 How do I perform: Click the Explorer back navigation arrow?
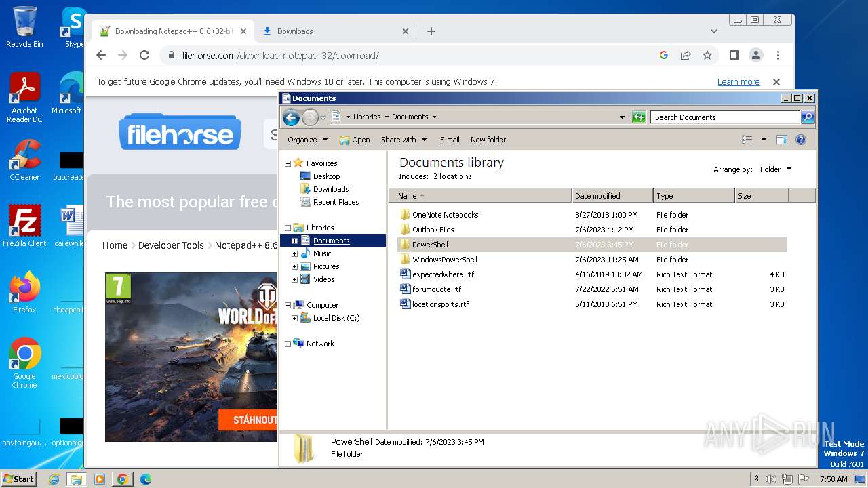pyautogui.click(x=291, y=117)
